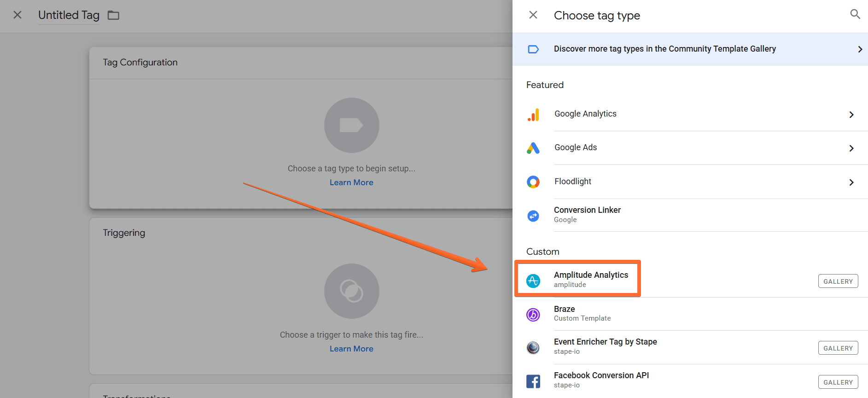Click the Conversion Linker icon
868x398 pixels.
click(x=533, y=216)
